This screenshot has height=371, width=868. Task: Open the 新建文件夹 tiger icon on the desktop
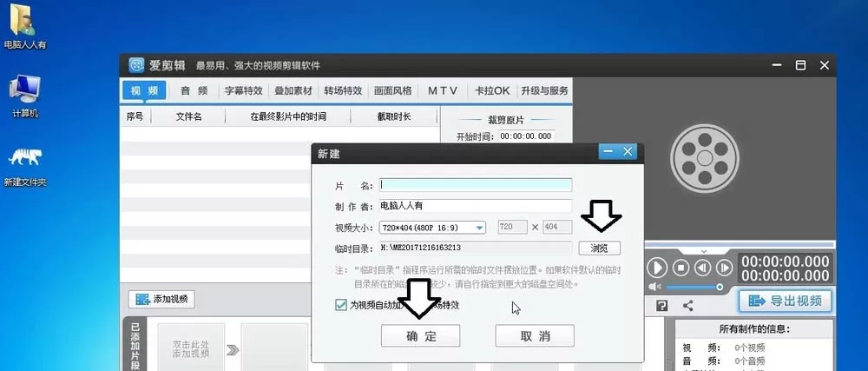pyautogui.click(x=25, y=166)
